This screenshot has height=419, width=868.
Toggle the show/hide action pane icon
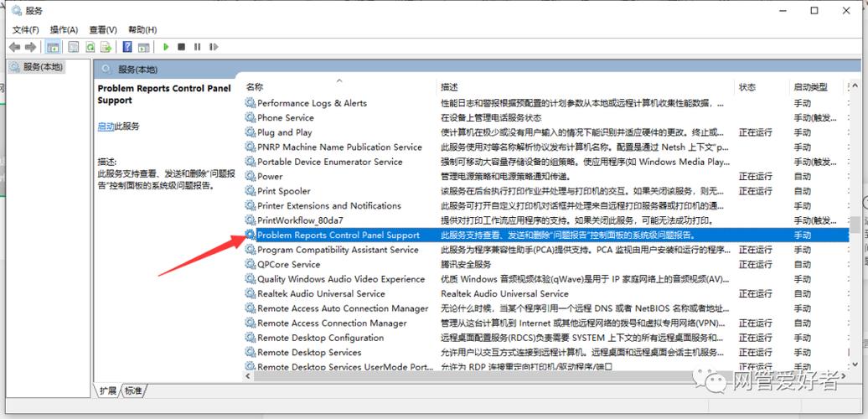[143, 47]
